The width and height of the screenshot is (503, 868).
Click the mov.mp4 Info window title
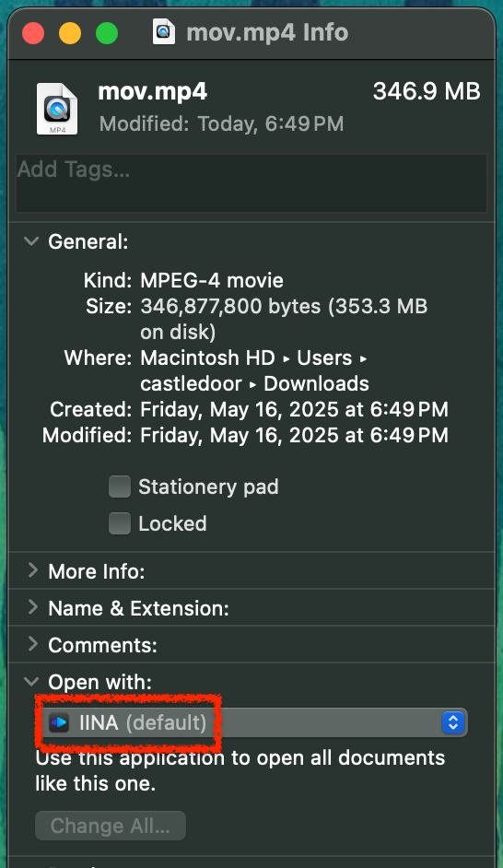267,32
